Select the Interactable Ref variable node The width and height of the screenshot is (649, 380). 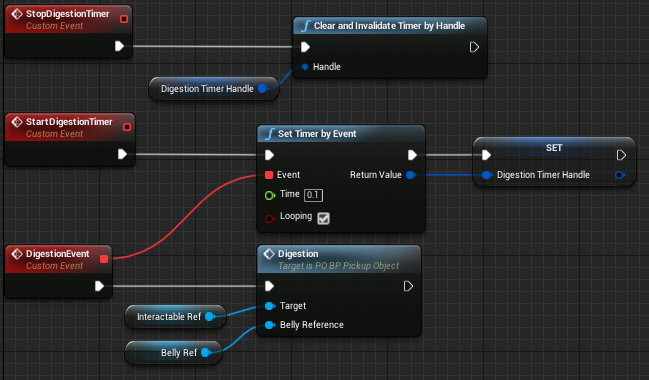coord(175,317)
